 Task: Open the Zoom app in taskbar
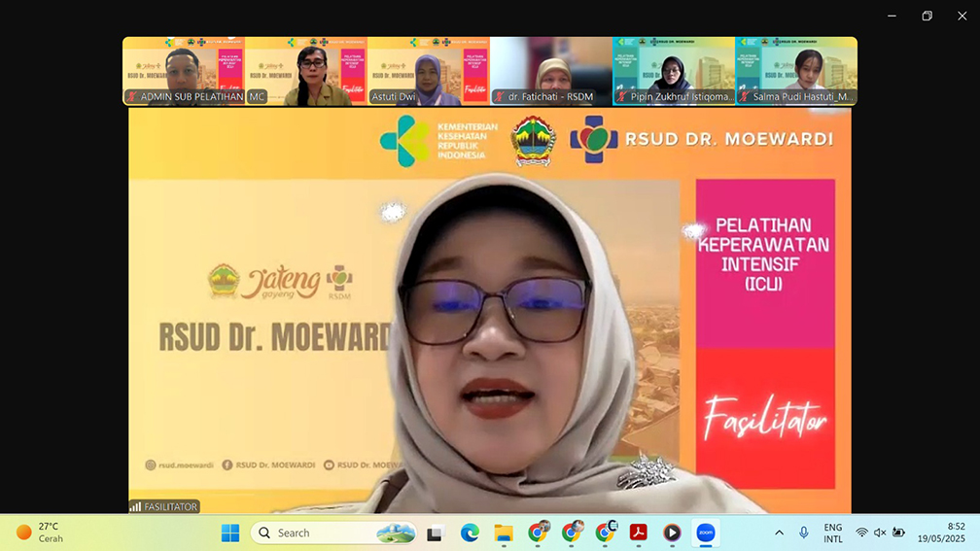click(x=706, y=533)
